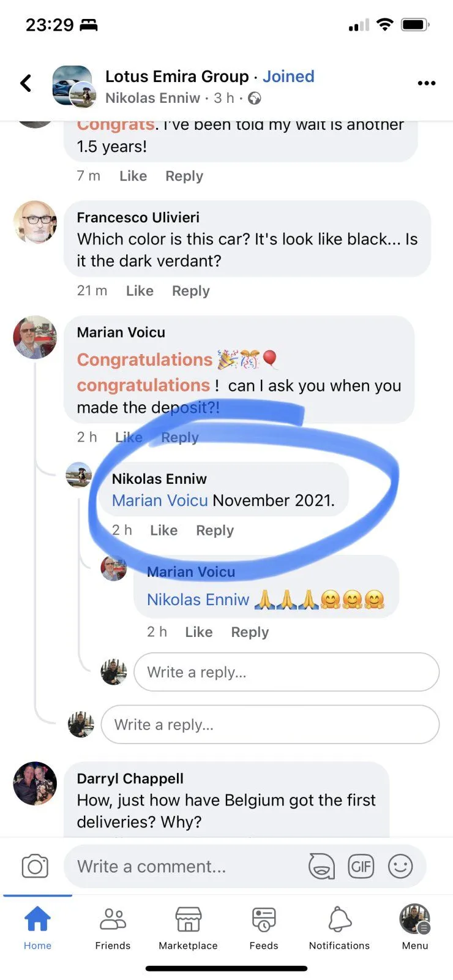Open Francesco Ulivieri's profile picture
This screenshot has width=453, height=980.
(x=35, y=222)
